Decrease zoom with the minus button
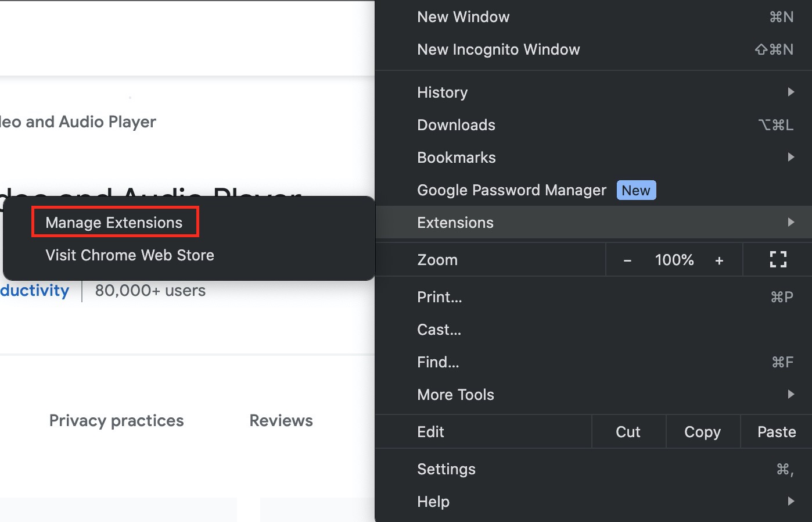 pos(627,260)
